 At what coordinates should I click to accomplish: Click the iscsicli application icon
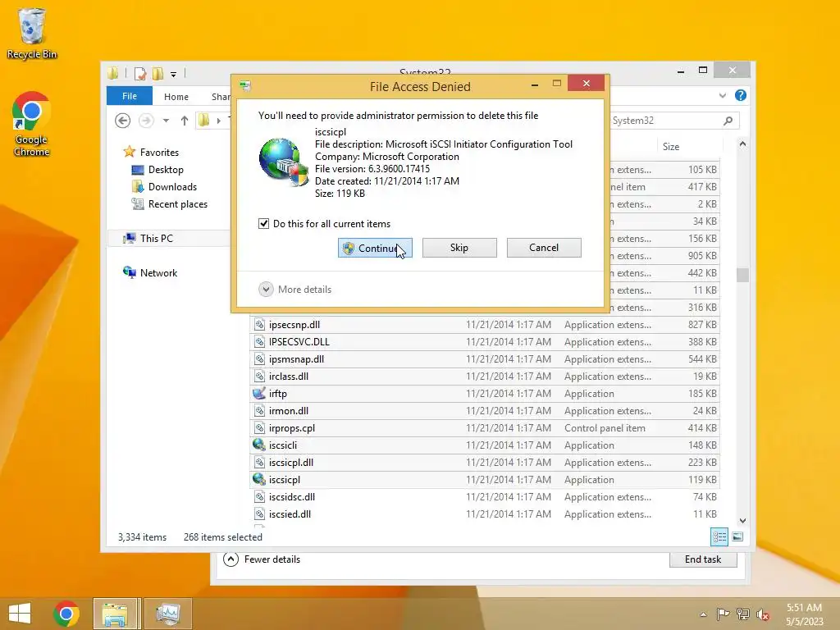pos(259,445)
